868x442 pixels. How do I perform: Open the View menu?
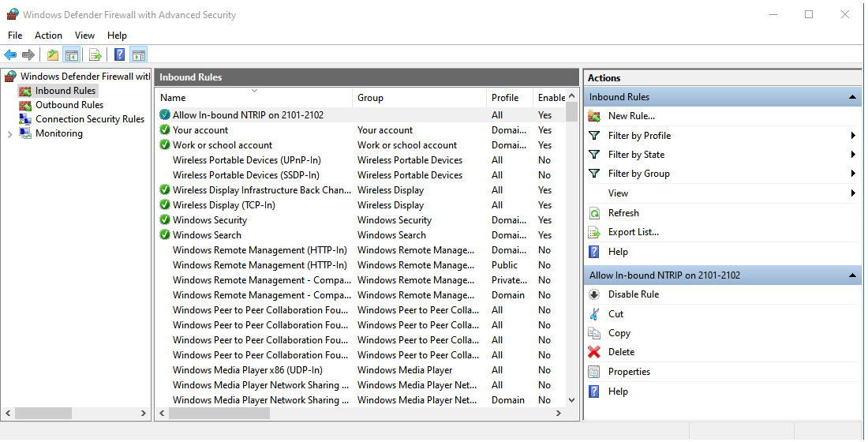click(84, 36)
